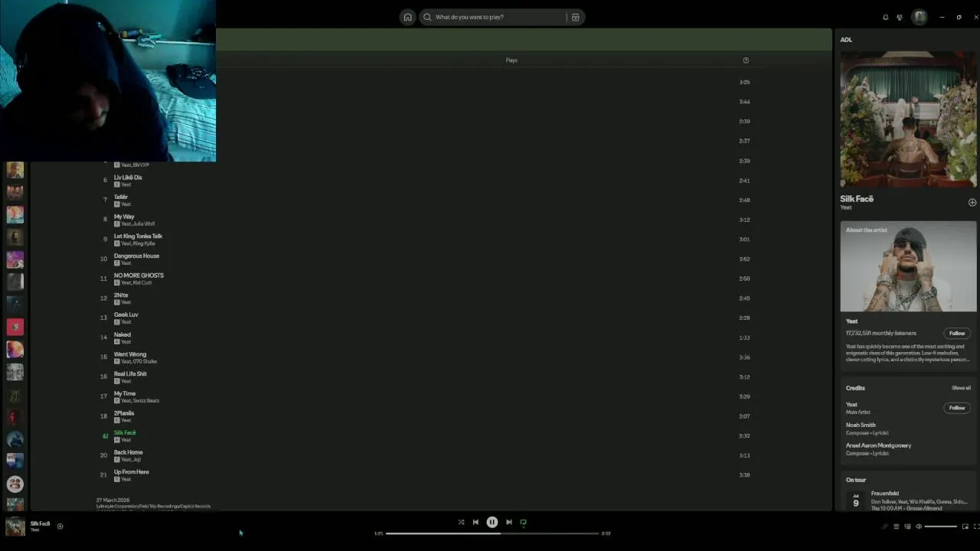Screen dimensions: 980x551
Task: Toggle shuffle in the player bar
Action: tap(461, 522)
